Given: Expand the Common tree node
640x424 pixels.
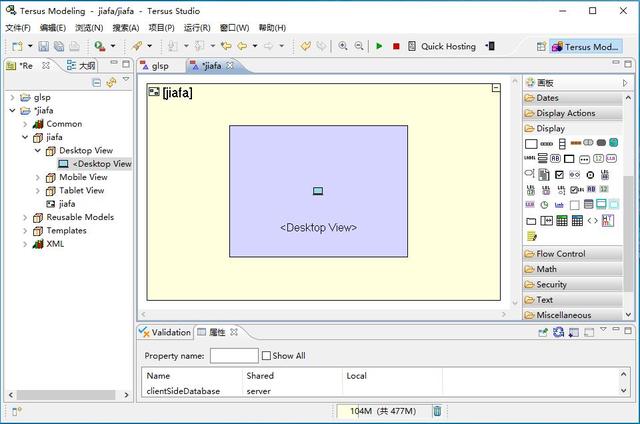Looking at the screenshot, I should point(26,124).
